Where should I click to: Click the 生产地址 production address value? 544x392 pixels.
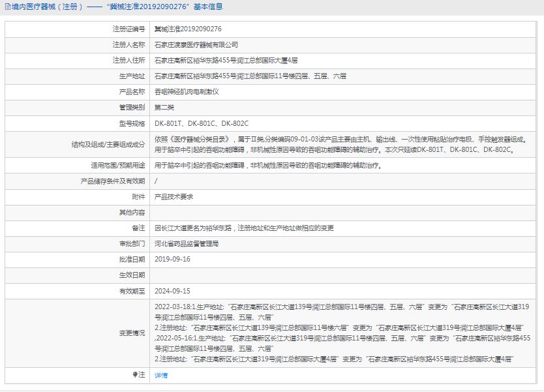[x=250, y=76]
